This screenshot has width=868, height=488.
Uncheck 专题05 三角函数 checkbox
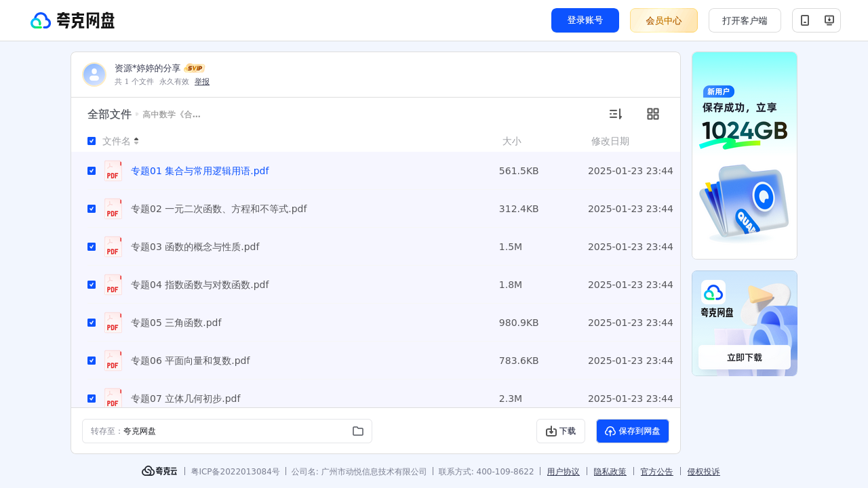tap(92, 323)
